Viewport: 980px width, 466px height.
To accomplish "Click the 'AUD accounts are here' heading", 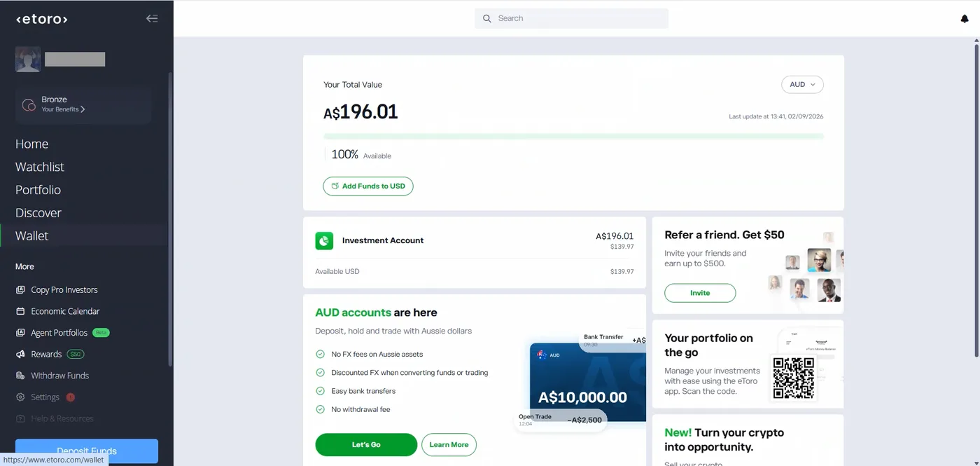I will point(376,313).
